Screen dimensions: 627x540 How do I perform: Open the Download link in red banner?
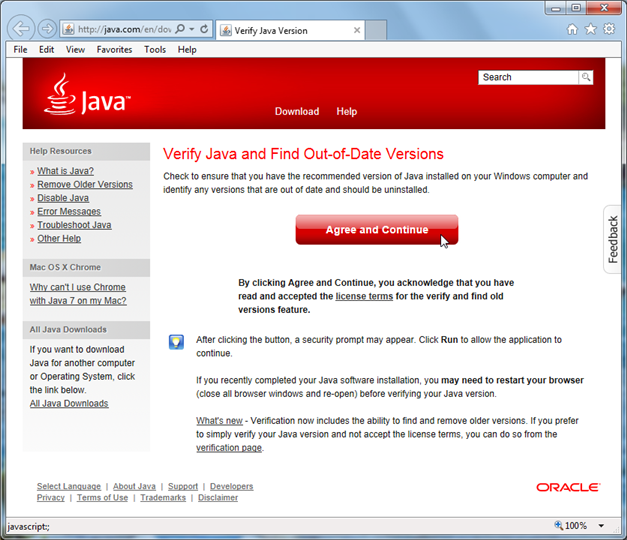pos(297,111)
